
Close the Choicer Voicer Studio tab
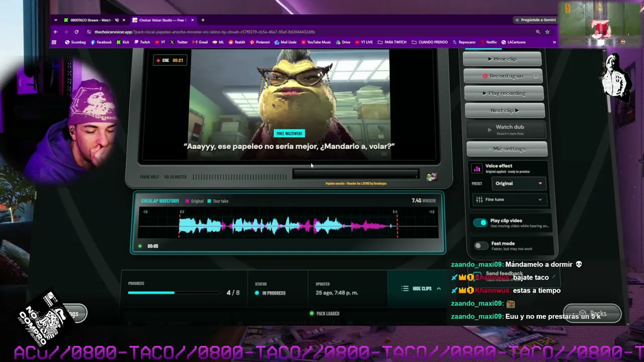click(192, 20)
